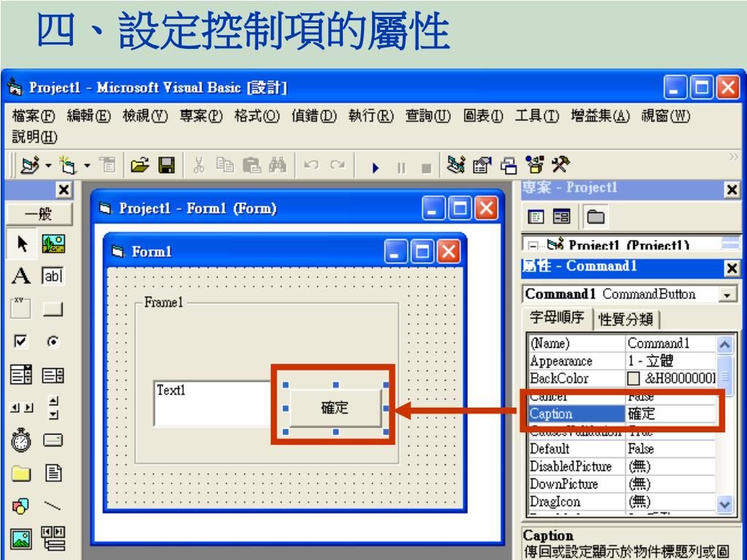Click properties list scroll up arrow
Screen dimensions: 747x560
[724, 344]
